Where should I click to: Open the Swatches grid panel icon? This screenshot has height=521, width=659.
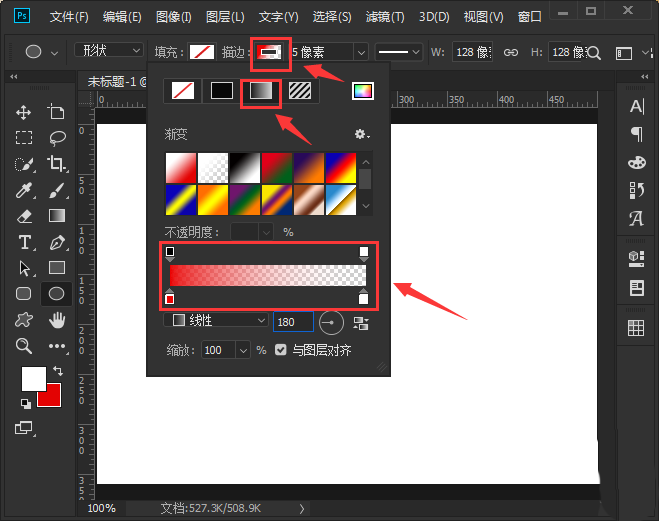636,328
